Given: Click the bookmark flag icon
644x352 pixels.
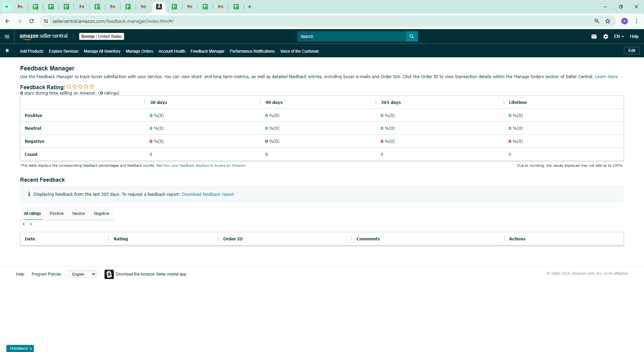Looking at the screenshot, I should tap(7, 51).
